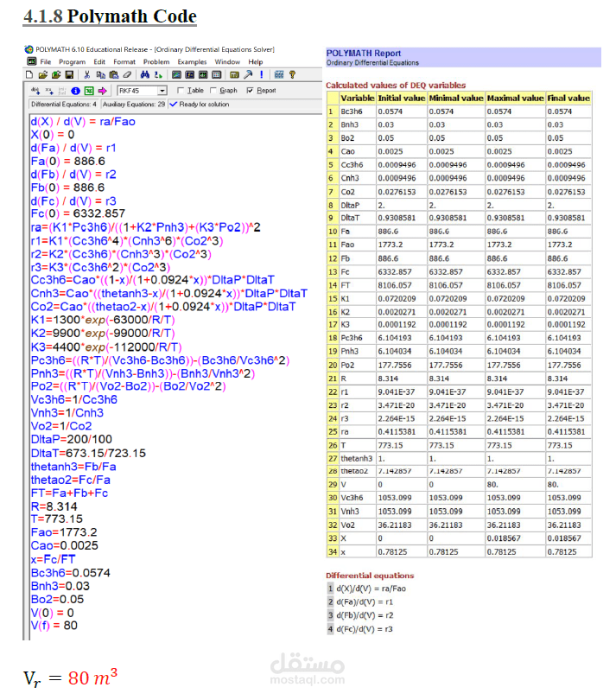Image resolution: width=616 pixels, height=700 pixels.
Task: Click the pink arrow solve icon
Action: (103, 91)
